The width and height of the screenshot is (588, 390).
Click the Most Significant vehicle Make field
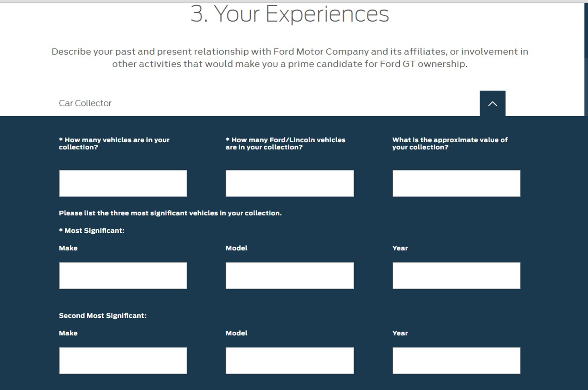123,275
